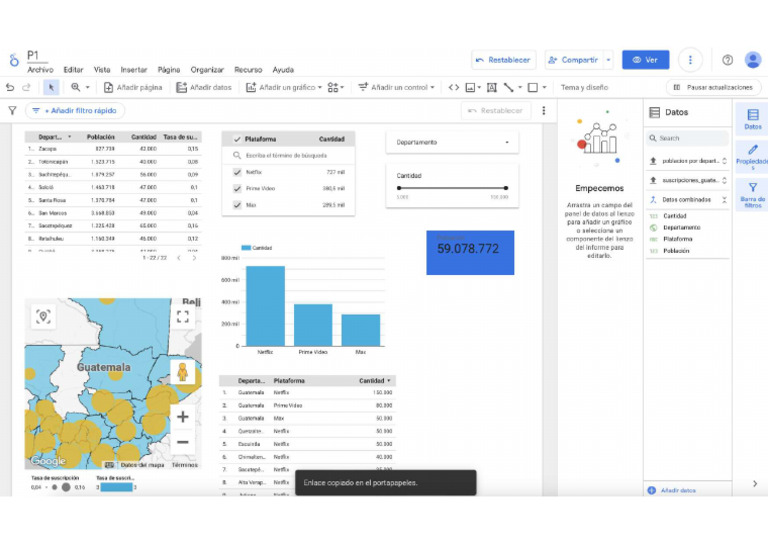Screen dimensions: 768x543
Task: Click the Cantidad slider left handle
Action: point(399,188)
